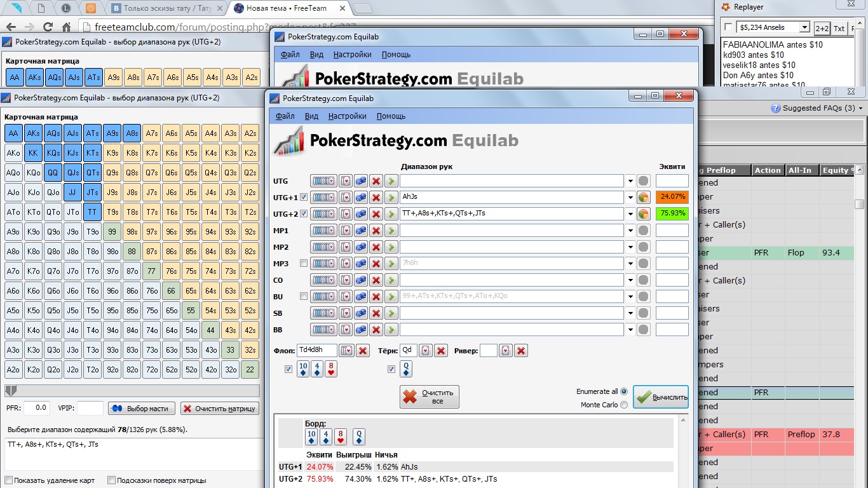Open the Помощь menu in front Equilab window

click(391, 116)
